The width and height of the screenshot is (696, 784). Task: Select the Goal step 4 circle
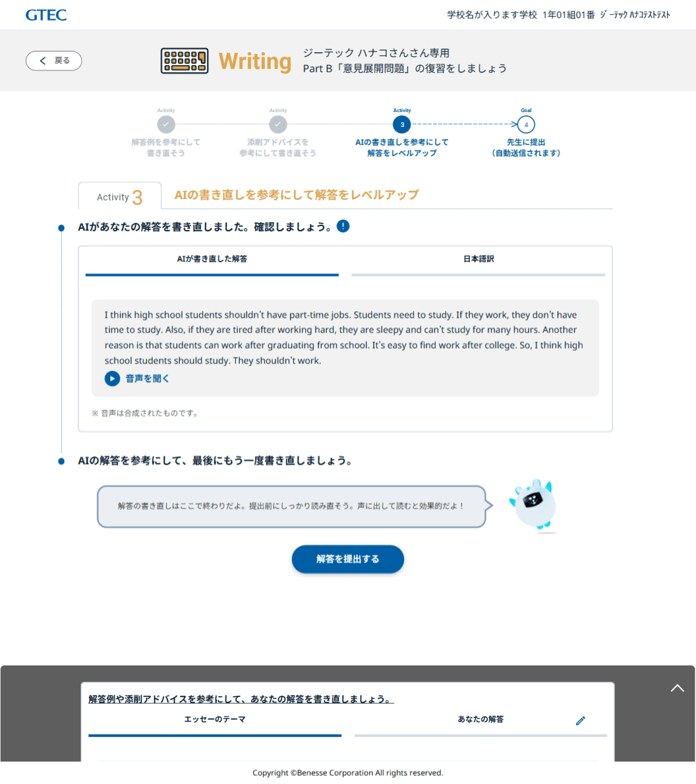point(526,124)
